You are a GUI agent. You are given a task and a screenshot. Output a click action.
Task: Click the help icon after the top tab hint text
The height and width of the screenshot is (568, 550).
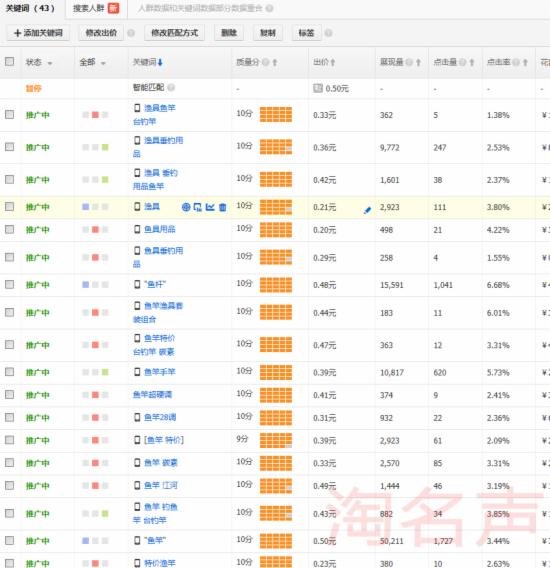(270, 8)
